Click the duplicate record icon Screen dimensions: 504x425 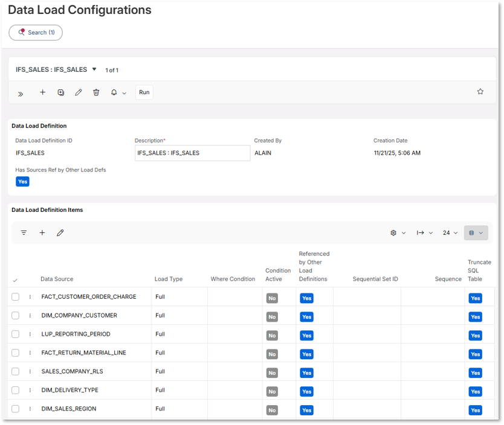click(x=60, y=92)
